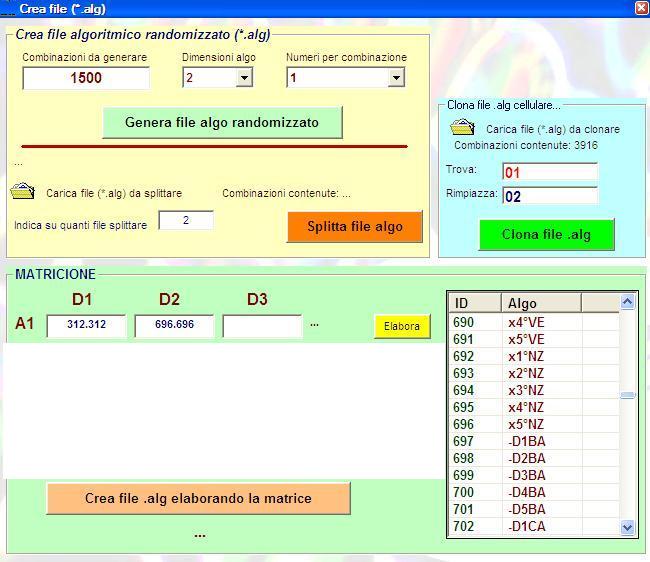Image resolution: width=650 pixels, height=562 pixels.
Task: Select row 701 -D5BA
Action: coord(534,509)
